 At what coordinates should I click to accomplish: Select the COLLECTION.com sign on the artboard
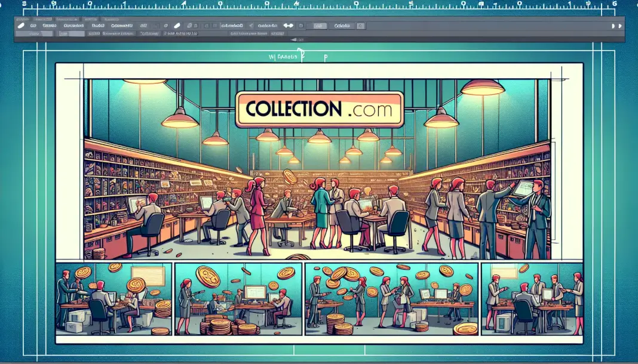tap(319, 109)
